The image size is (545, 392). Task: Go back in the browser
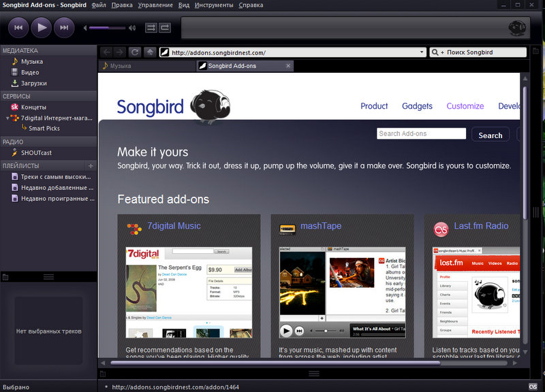(107, 52)
